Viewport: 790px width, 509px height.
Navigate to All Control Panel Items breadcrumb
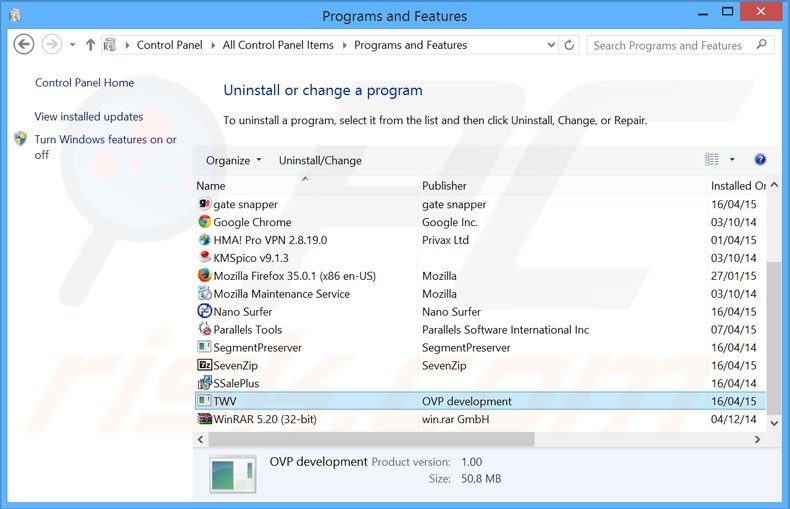[278, 45]
